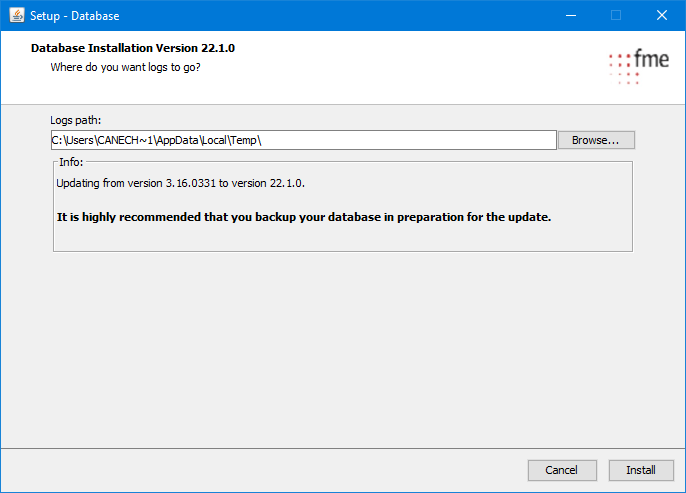Image resolution: width=686 pixels, height=493 pixels.
Task: Click the Java icon in the title bar
Action: [16, 15]
